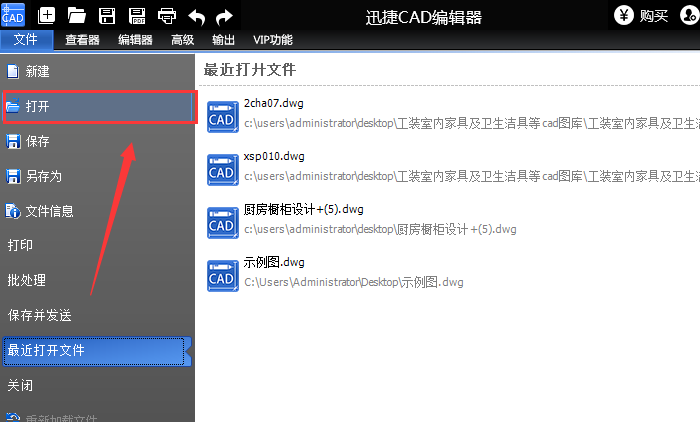Viewport: 700px width, 422px height.
Task: Choose 打开 in the file menu
Action: tap(97, 106)
